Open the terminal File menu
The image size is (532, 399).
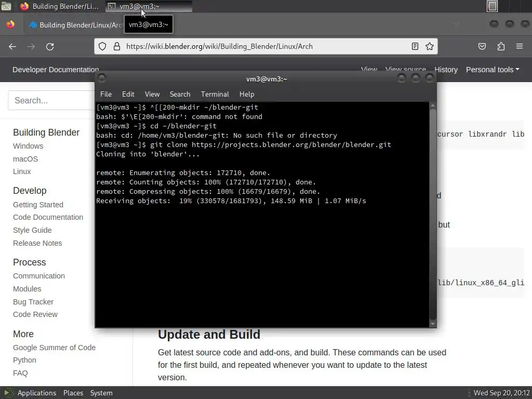(x=106, y=95)
